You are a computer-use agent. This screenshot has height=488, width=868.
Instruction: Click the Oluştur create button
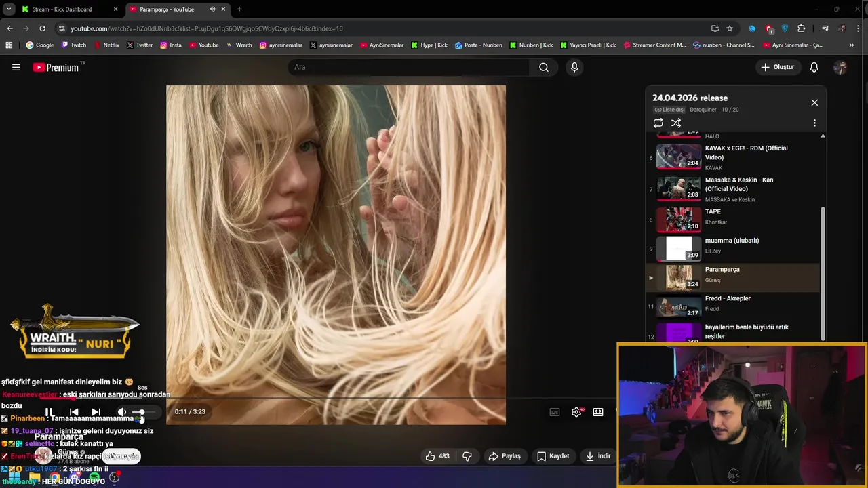(778, 67)
